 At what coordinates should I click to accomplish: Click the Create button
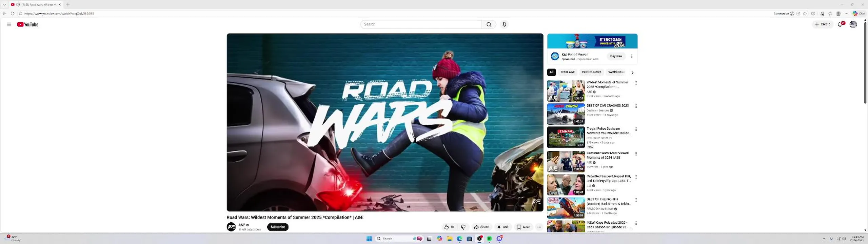tap(823, 24)
